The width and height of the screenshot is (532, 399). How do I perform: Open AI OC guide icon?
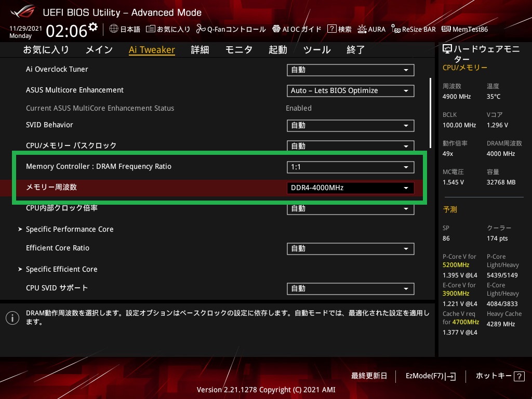click(x=276, y=29)
